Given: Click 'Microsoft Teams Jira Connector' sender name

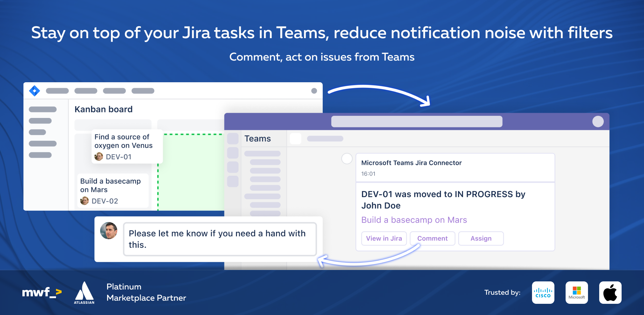Looking at the screenshot, I should [x=411, y=163].
